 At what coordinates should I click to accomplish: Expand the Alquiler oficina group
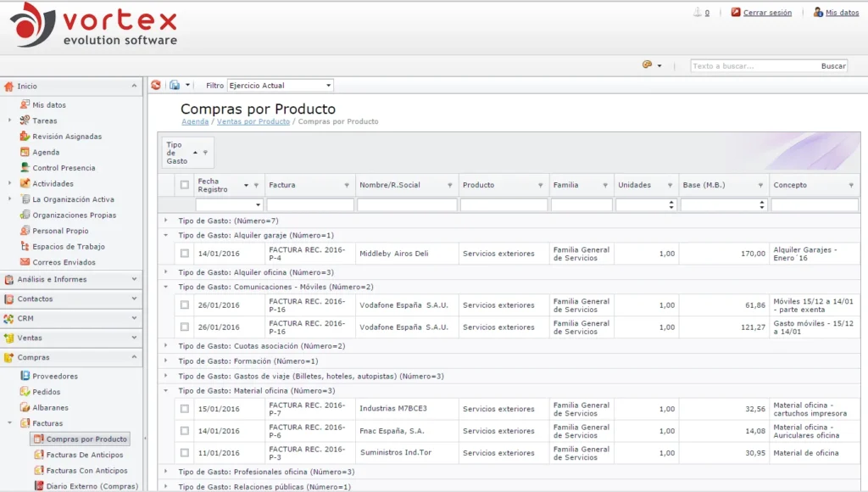tap(165, 272)
